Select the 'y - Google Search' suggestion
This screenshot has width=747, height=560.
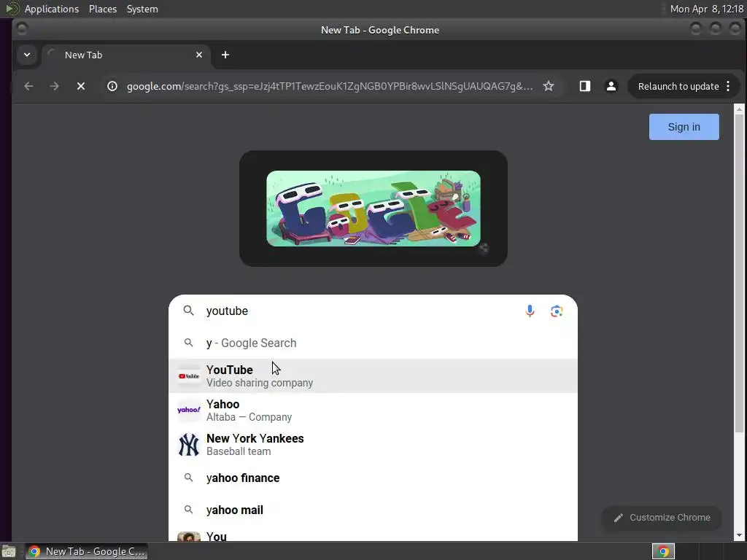tap(373, 343)
